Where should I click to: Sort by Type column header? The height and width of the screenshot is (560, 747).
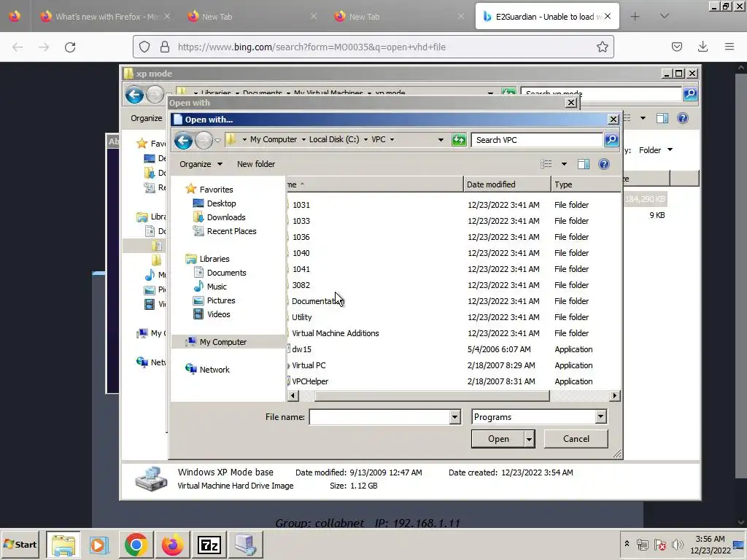(x=586, y=184)
